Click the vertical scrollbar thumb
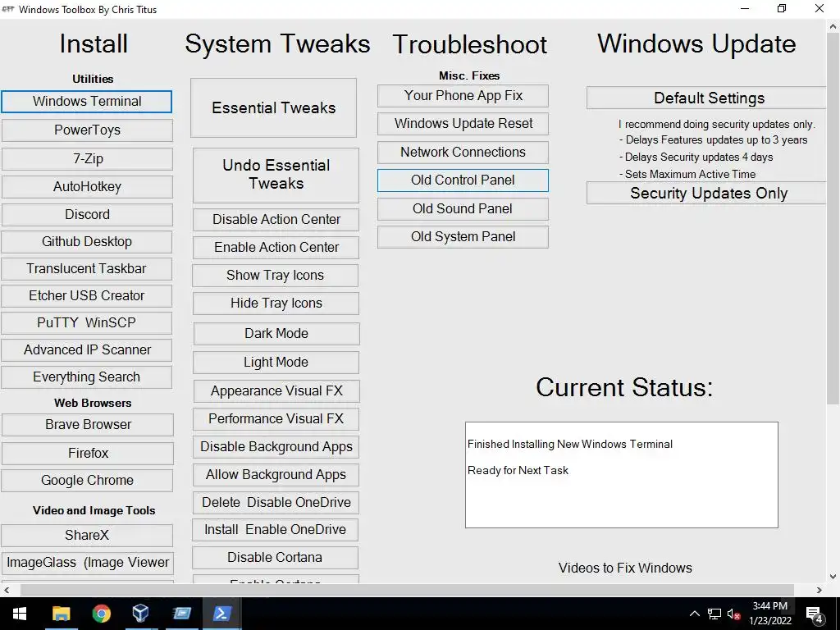840x630 pixels. click(833, 220)
